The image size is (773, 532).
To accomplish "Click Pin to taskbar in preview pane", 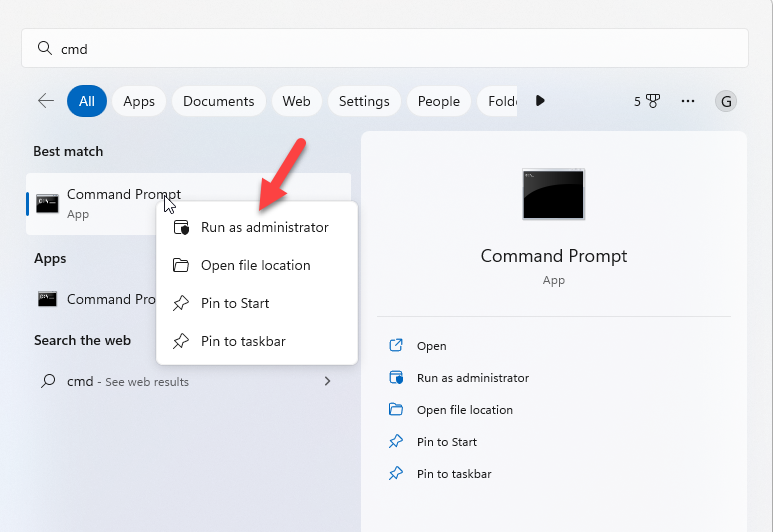I will tap(454, 474).
